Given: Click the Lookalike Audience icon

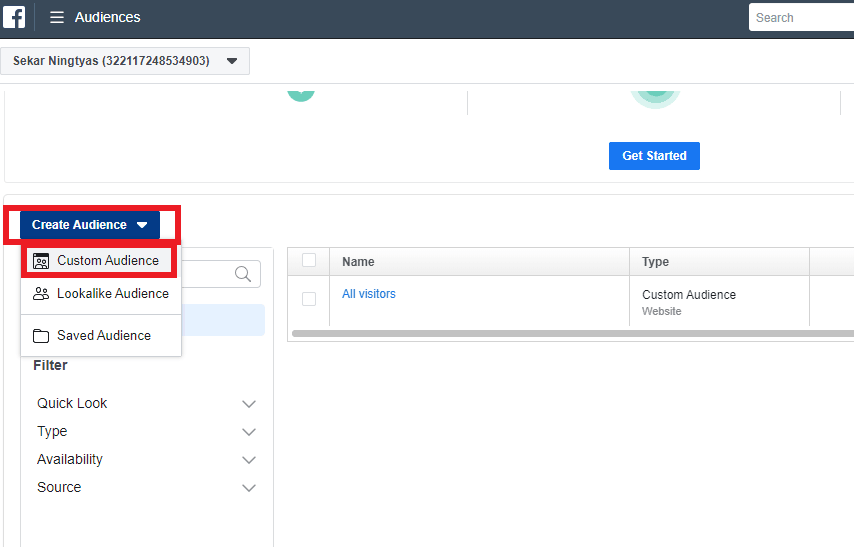Looking at the screenshot, I should tap(41, 294).
